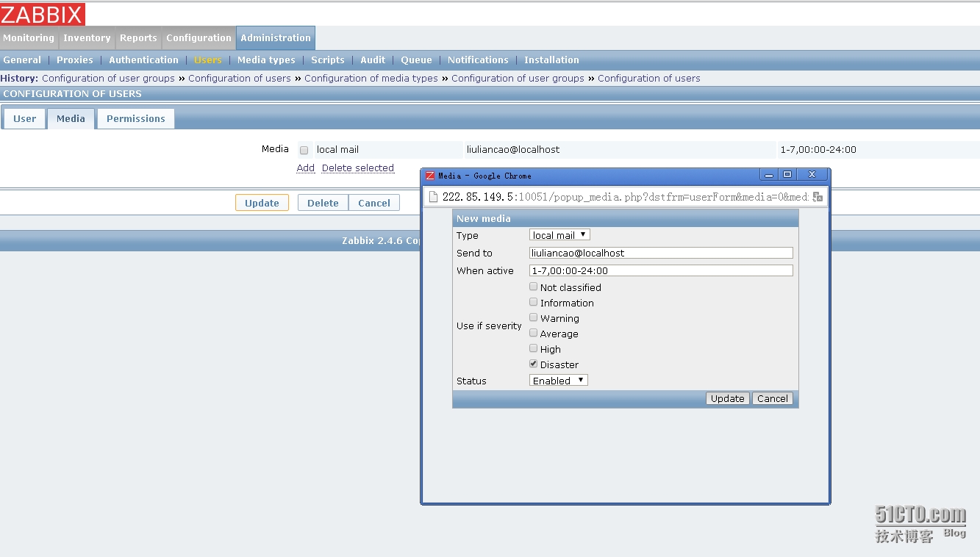
Task: Click the Delete selected link
Action: click(x=358, y=168)
